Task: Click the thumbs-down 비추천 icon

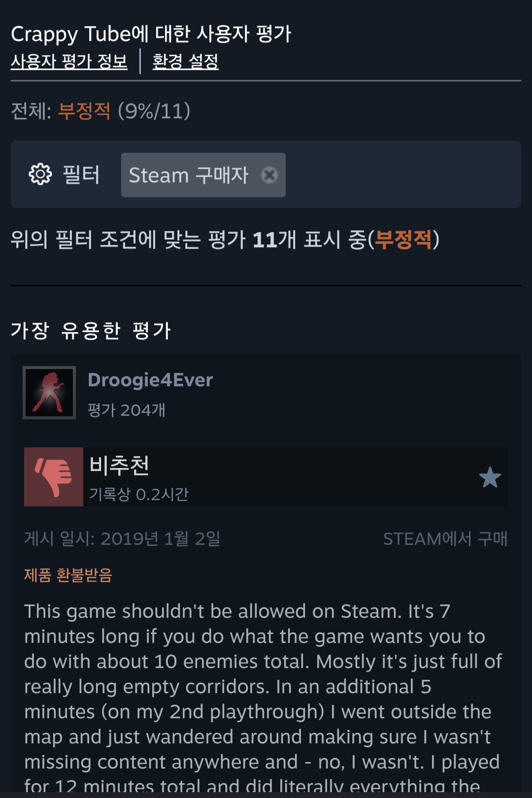Action: point(54,477)
